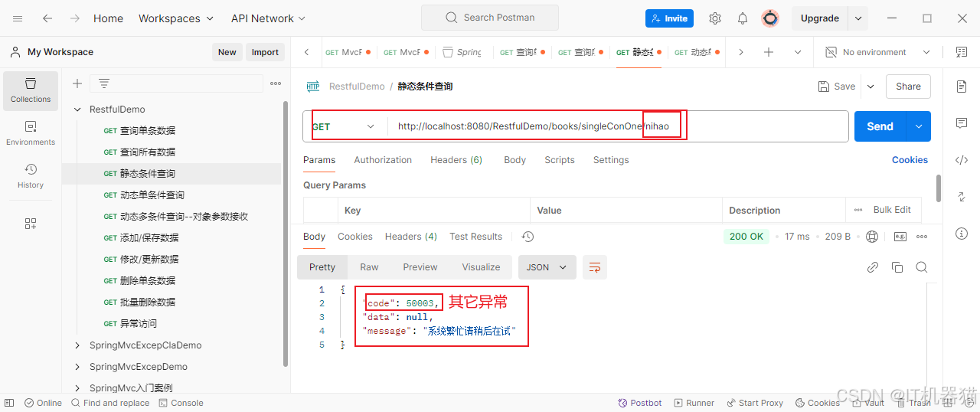Click the Search Postman box

pos(490,18)
